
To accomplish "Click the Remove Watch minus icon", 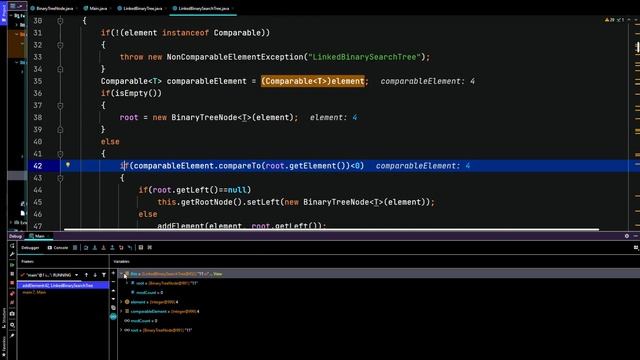I will tap(113, 282).
